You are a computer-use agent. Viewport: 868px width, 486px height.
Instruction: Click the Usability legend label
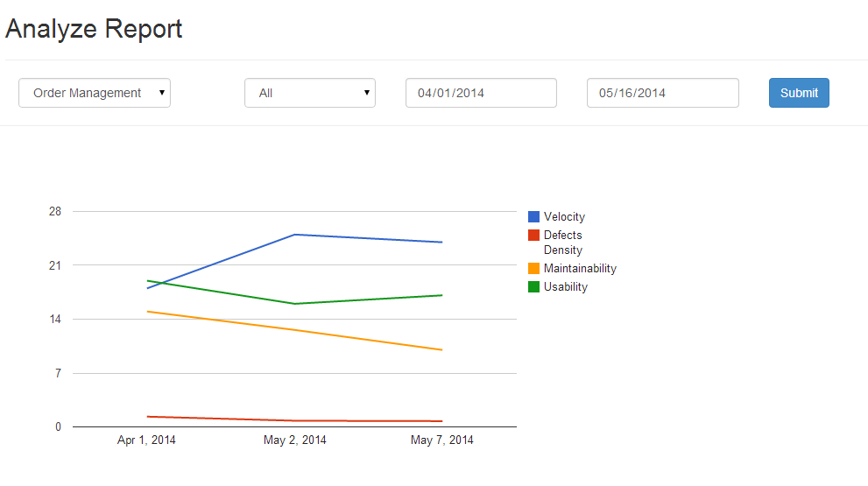coord(565,286)
